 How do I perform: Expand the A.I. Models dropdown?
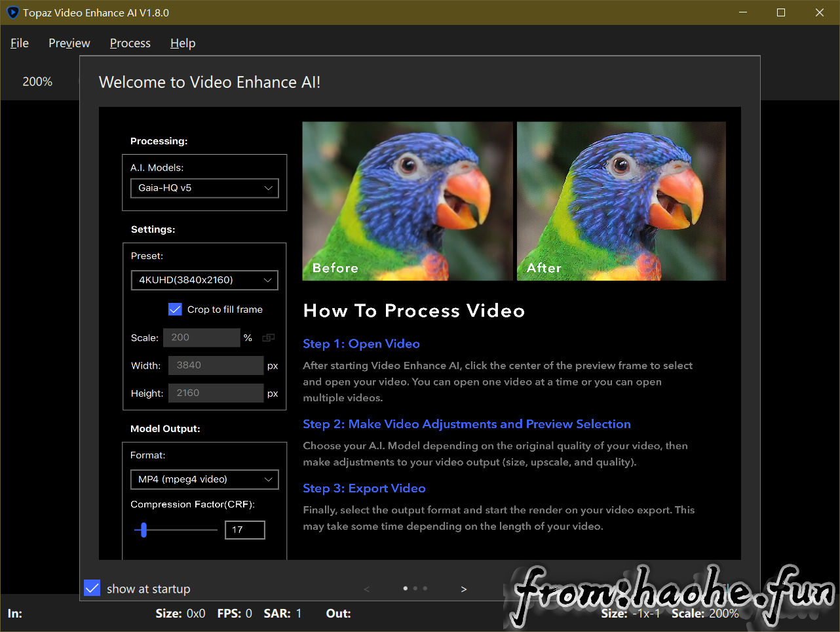pyautogui.click(x=204, y=188)
